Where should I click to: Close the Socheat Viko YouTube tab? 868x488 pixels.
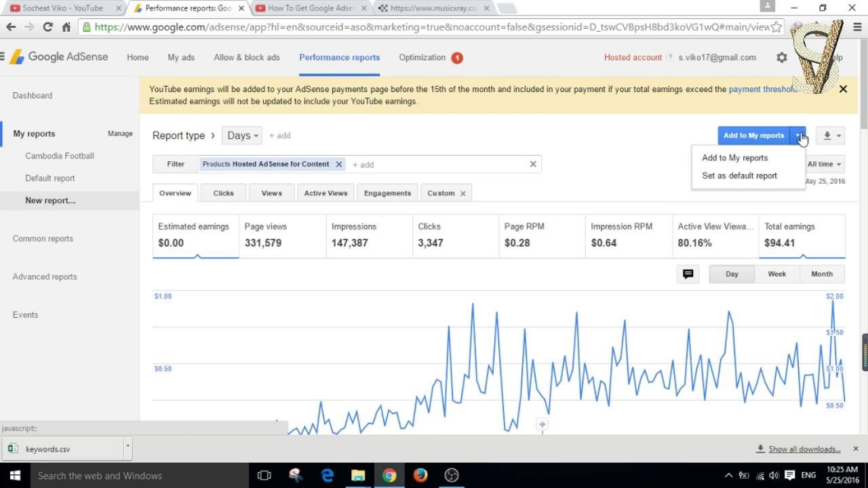click(118, 8)
